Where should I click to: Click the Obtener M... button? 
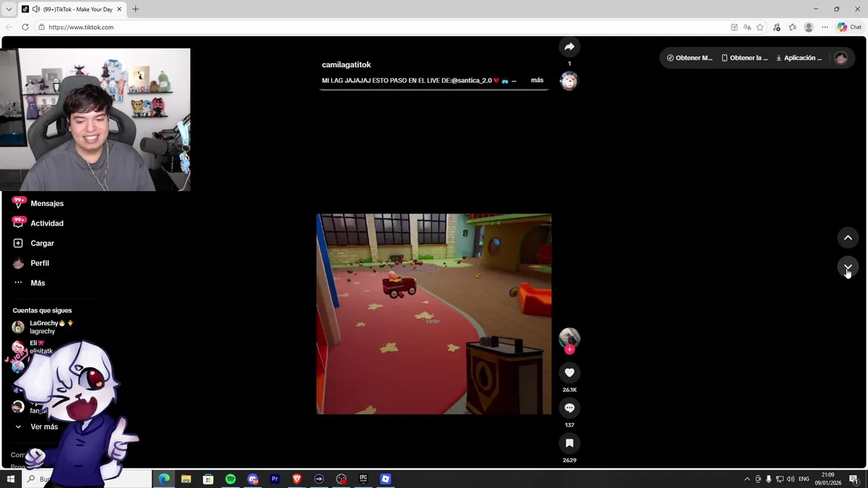690,58
